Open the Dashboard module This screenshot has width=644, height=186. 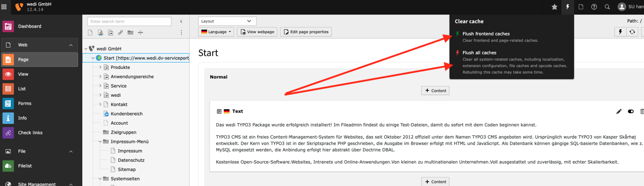point(40,27)
